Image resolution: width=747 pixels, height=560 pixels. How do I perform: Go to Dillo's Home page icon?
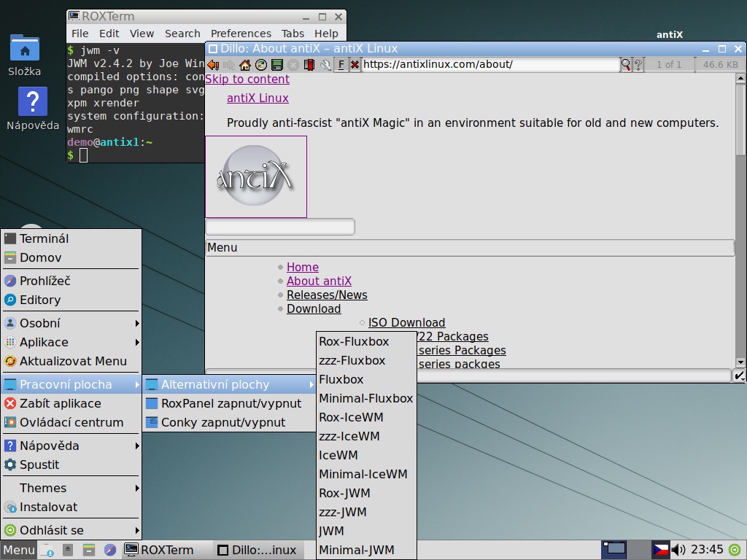(245, 65)
